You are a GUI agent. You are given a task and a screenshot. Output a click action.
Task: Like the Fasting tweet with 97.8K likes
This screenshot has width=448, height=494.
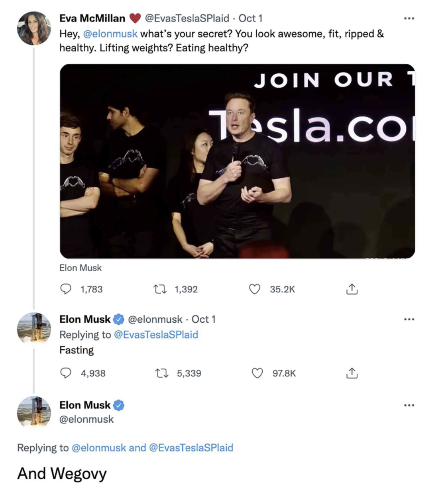click(257, 373)
